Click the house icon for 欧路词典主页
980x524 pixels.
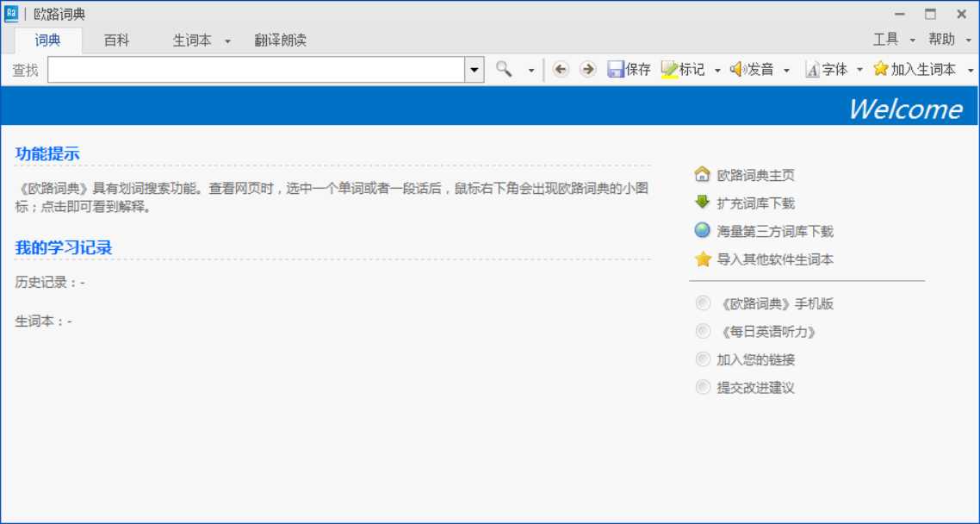pyautogui.click(x=702, y=174)
